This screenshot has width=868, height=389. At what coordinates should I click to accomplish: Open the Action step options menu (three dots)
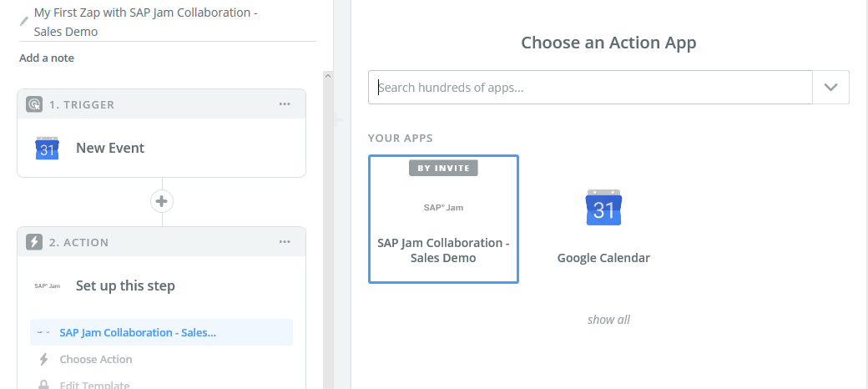(x=285, y=242)
